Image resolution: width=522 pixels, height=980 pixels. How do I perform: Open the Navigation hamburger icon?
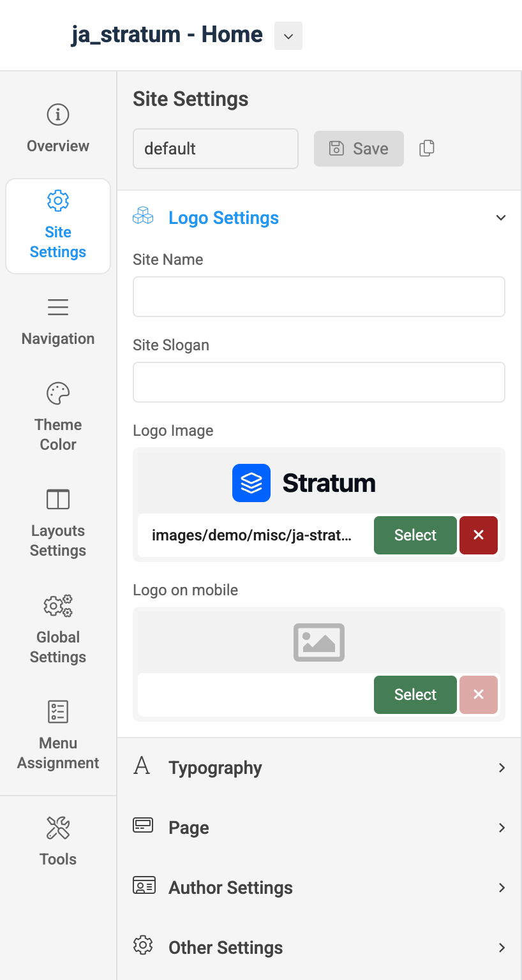(58, 307)
